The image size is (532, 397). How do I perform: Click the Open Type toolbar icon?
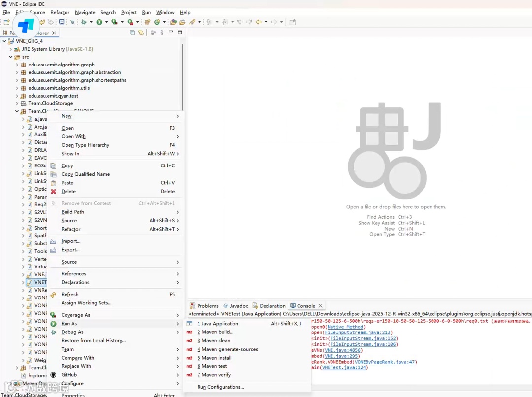tap(173, 22)
